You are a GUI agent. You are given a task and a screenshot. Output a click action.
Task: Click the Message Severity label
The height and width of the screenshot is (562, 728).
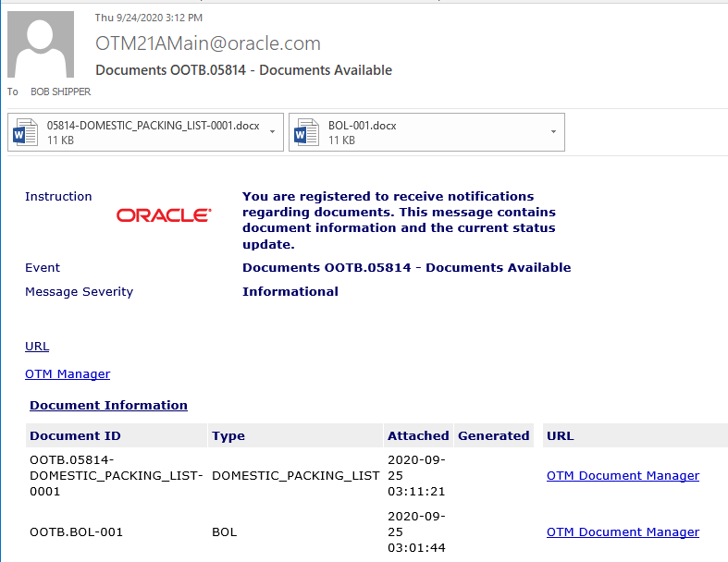tap(79, 291)
